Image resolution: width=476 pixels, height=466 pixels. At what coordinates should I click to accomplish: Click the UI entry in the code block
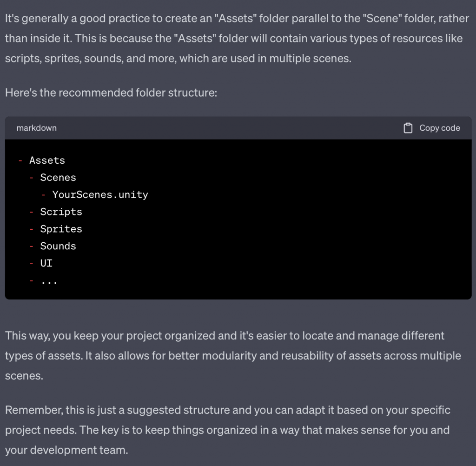(46, 264)
